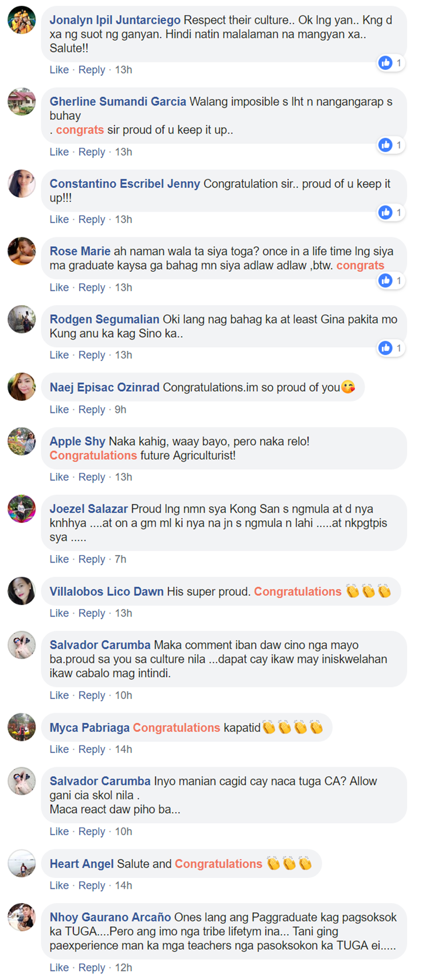Click like reaction icon on Rodgen Segumalian's comment

385,348
